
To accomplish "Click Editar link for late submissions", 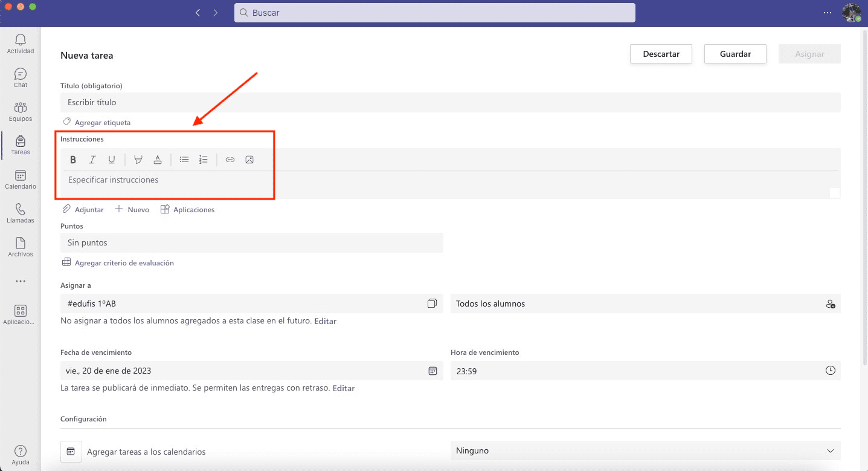I will tap(344, 388).
